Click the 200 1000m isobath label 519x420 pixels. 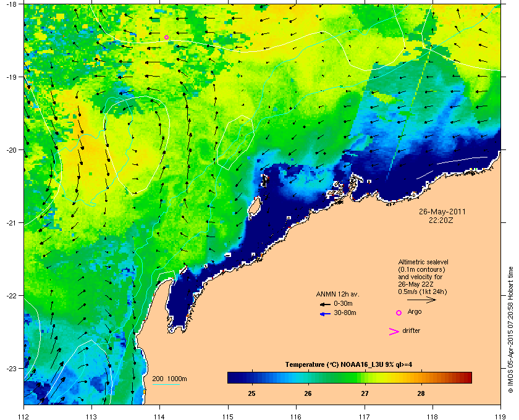[169, 379]
